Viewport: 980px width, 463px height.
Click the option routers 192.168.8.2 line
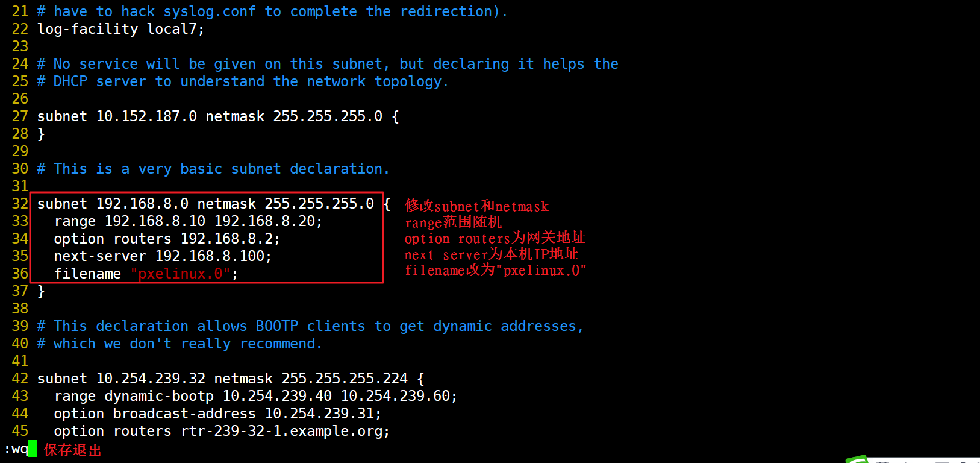point(167,239)
